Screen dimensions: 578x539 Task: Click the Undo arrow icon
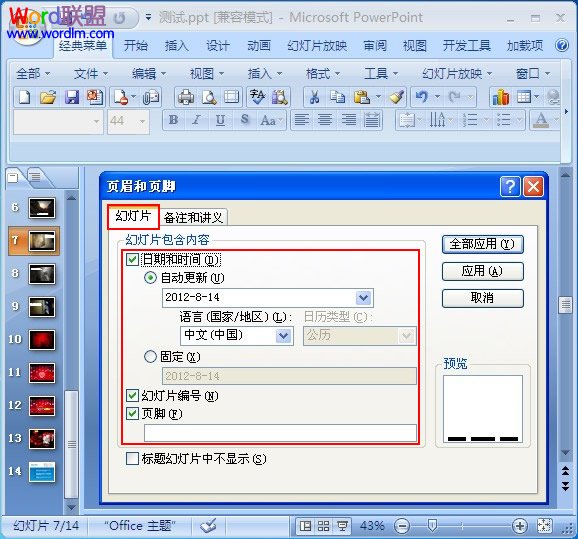pos(421,97)
